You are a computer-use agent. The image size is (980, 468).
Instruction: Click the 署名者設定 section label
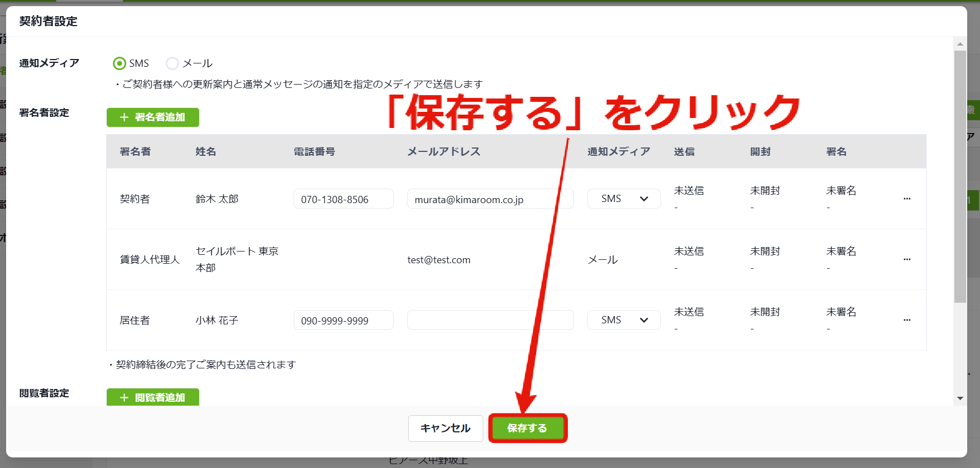point(44,112)
